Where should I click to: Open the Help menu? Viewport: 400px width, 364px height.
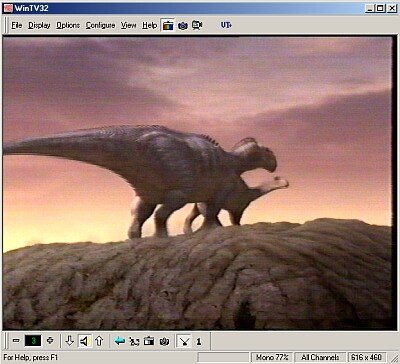point(149,25)
